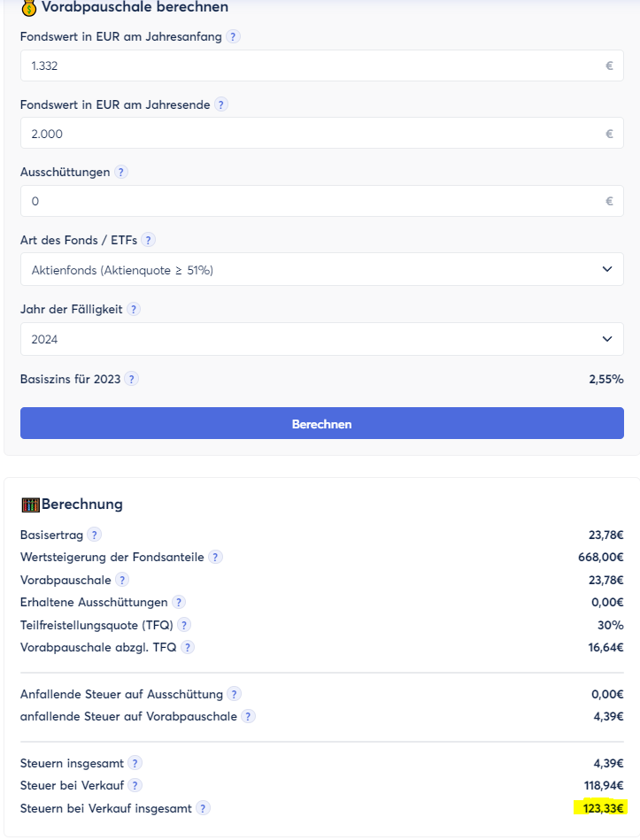Open the Art des Fonds dropdown
Screen dimensions: 640x840
pyautogui.click(x=321, y=269)
